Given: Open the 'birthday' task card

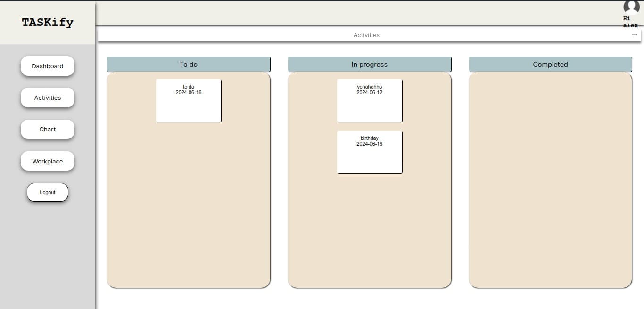Looking at the screenshot, I should 369,152.
